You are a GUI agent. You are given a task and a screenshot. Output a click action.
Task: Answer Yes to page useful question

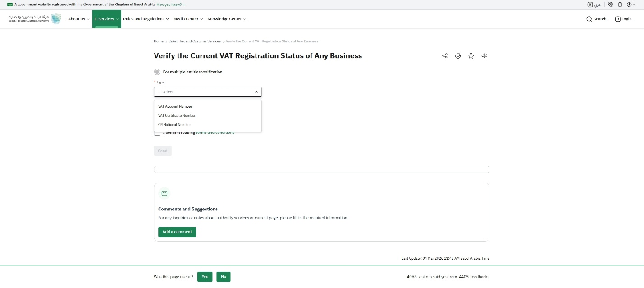[205, 277]
